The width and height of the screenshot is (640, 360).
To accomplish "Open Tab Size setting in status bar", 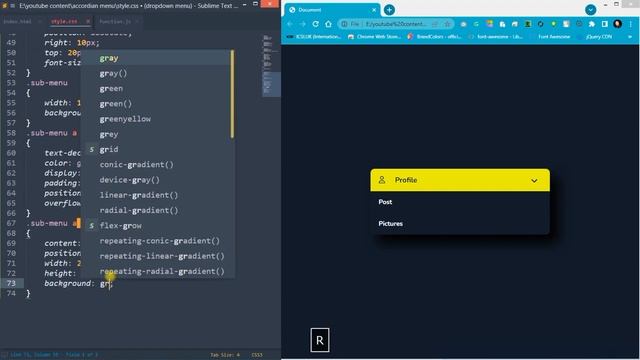I will pyautogui.click(x=225, y=355).
